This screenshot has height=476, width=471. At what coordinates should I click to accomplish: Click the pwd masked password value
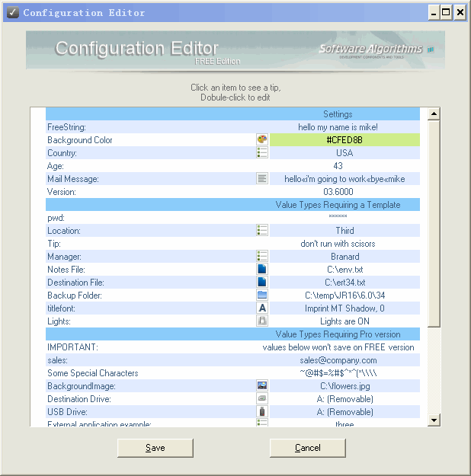(338, 216)
